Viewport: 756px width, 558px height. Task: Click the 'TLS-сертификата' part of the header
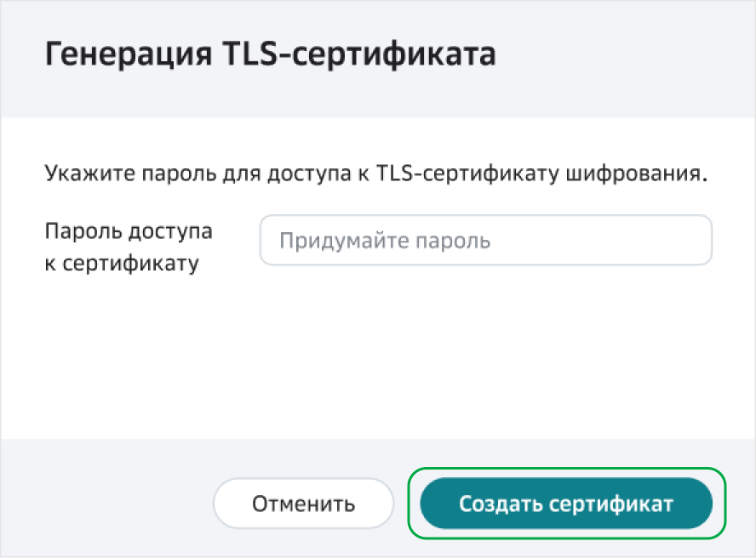click(x=358, y=55)
